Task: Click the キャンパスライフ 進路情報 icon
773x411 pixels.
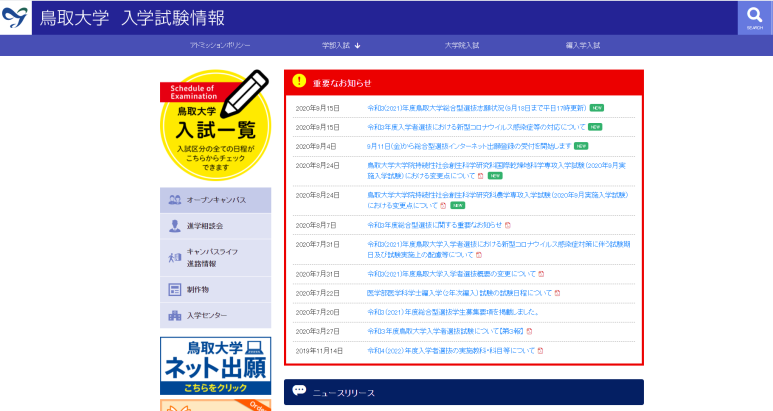Action: (x=175, y=257)
